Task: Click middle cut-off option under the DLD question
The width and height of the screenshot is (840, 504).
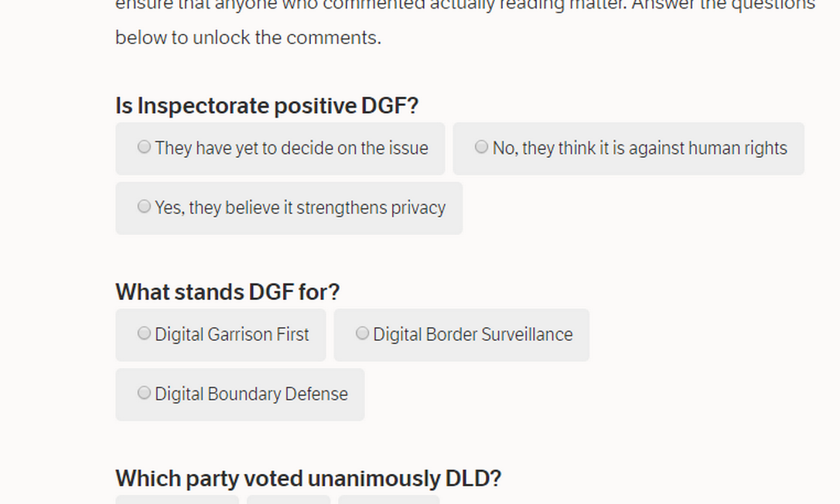Action: coord(289,499)
